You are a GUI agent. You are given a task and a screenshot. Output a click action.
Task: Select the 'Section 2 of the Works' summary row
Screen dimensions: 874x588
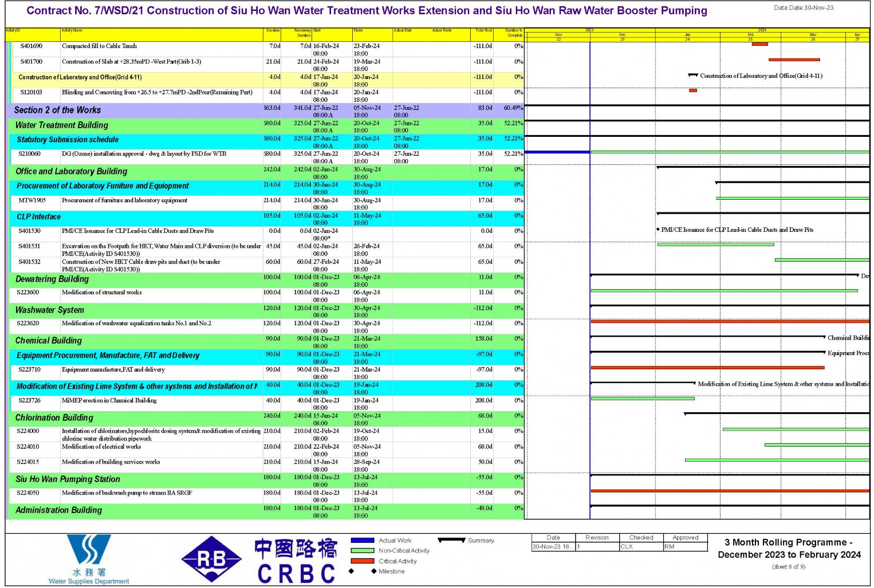tap(265, 111)
